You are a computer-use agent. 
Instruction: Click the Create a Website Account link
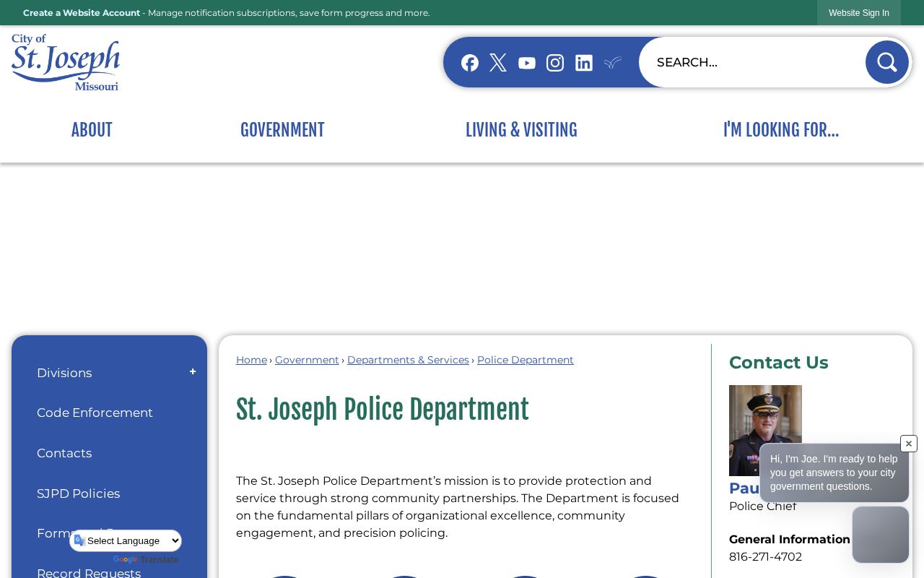(82, 13)
